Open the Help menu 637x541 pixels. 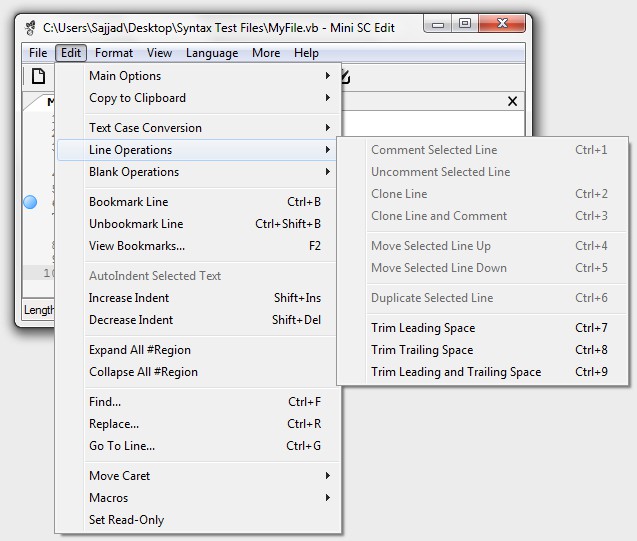[306, 53]
